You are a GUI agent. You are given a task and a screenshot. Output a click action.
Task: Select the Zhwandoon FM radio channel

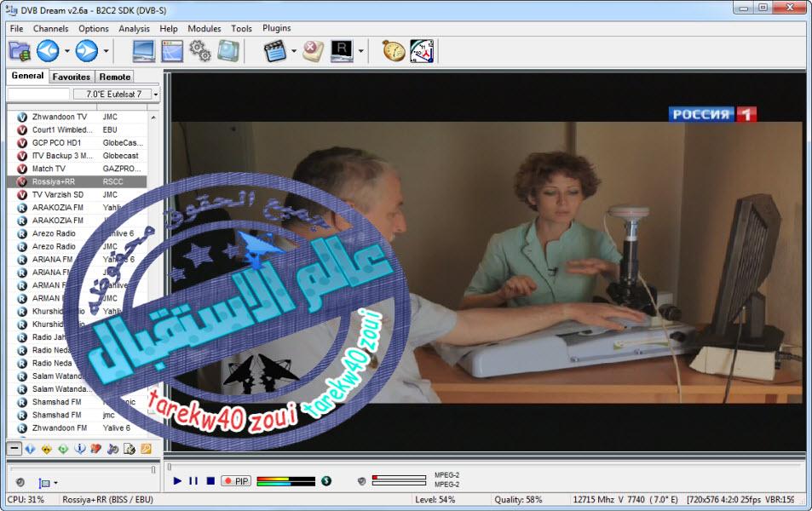click(x=78, y=428)
